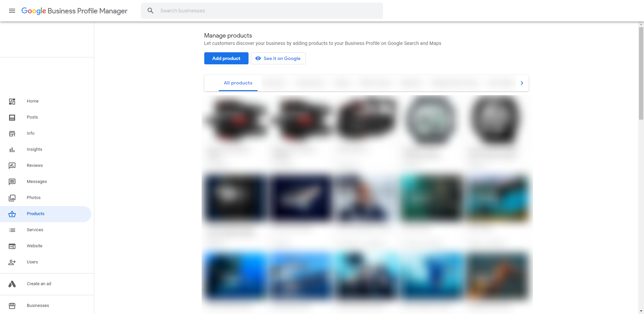This screenshot has height=314, width=644.
Task: Open the hamburger main menu
Action: [12, 11]
